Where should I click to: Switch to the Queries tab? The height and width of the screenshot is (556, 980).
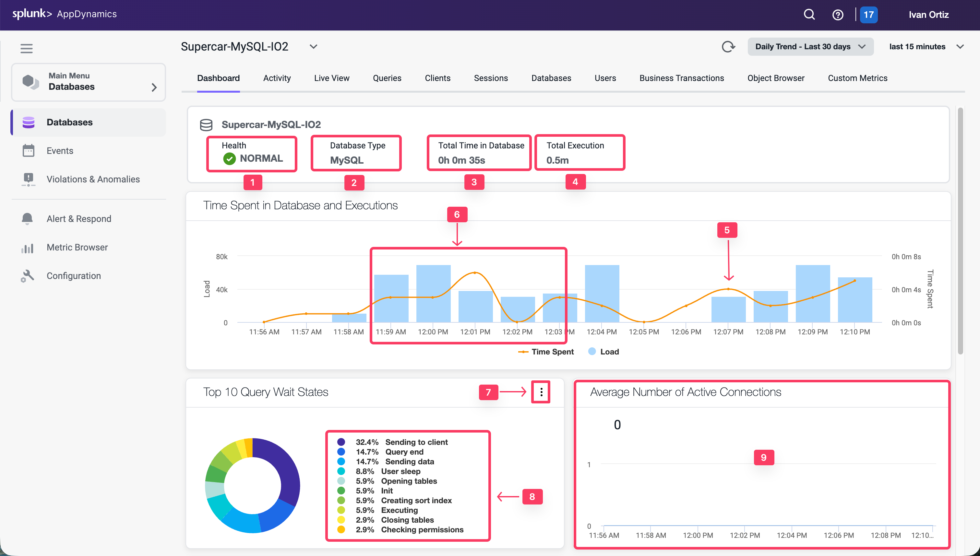(387, 78)
